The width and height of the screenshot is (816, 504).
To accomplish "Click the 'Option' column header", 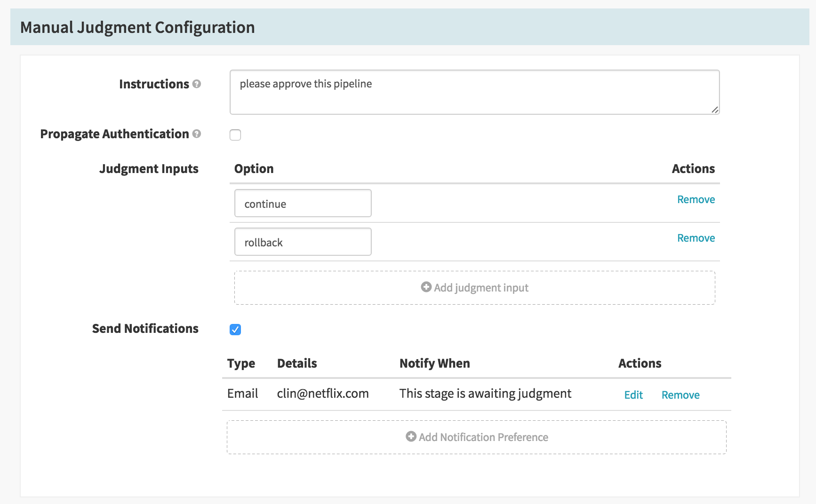I will coord(254,169).
